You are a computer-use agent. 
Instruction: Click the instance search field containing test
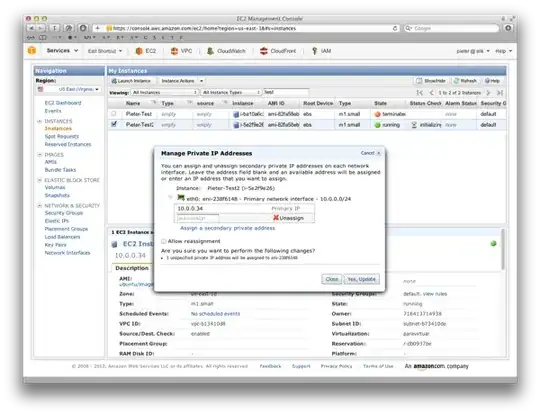285,92
